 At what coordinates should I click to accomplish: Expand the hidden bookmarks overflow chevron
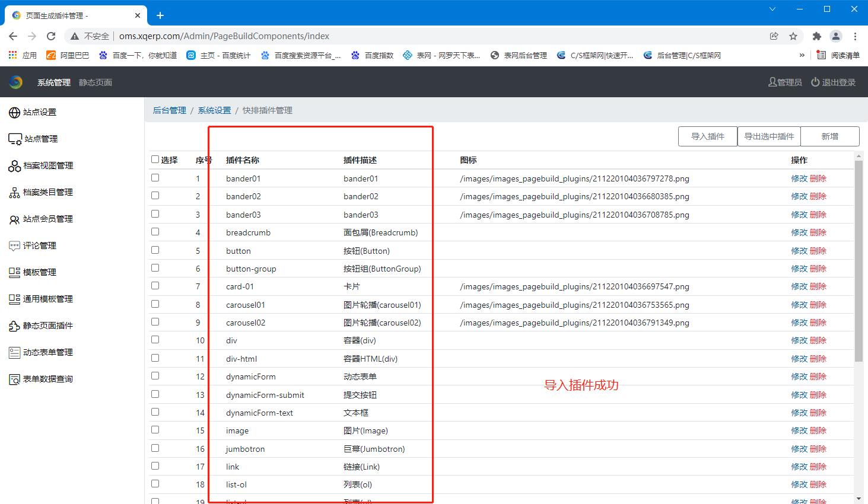pos(802,55)
